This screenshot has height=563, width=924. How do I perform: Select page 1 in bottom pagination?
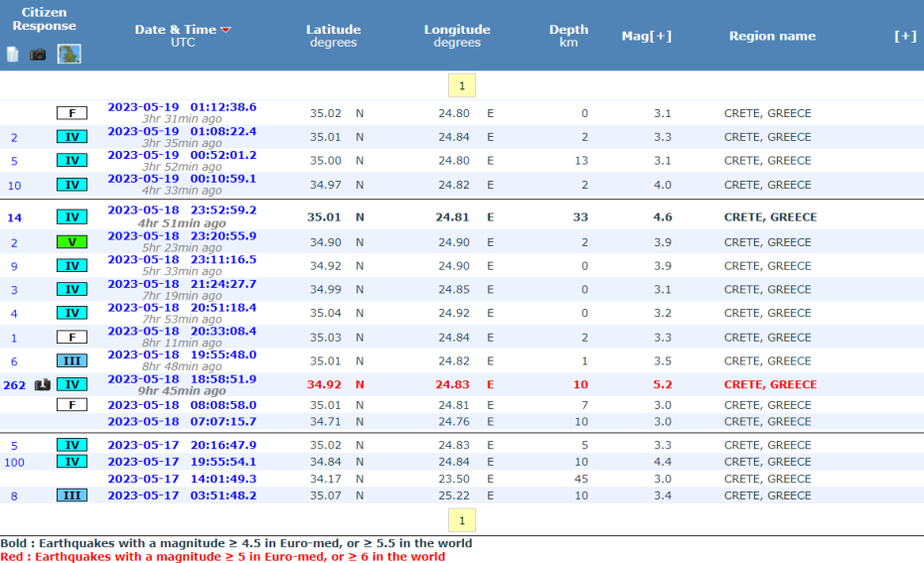tap(462, 520)
